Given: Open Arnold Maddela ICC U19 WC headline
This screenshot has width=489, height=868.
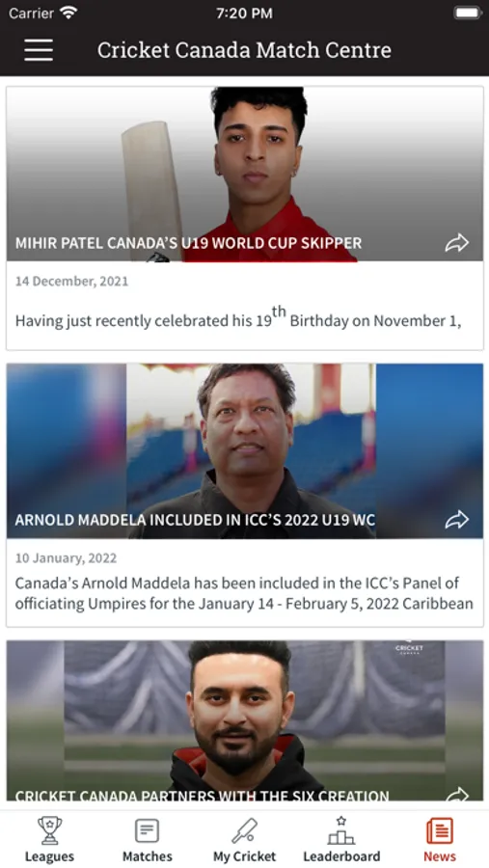Looking at the screenshot, I should tap(195, 520).
